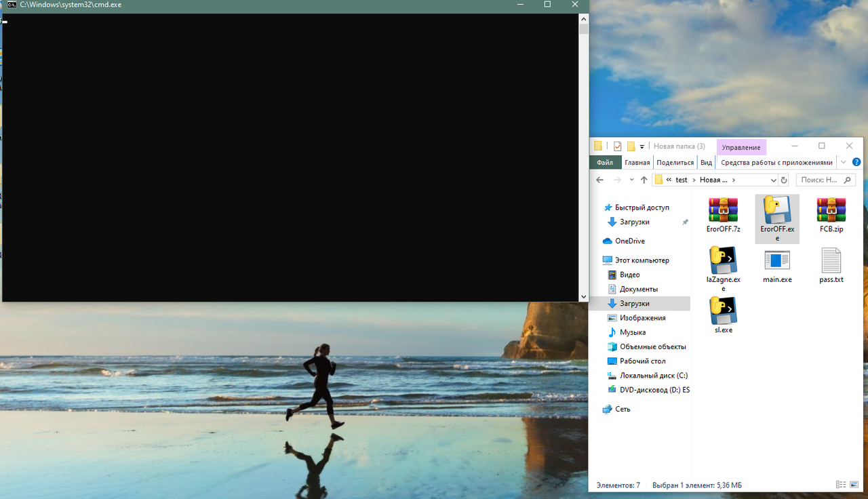Click New folder quick access toolbar icon
The image size is (868, 499).
coord(631,146)
